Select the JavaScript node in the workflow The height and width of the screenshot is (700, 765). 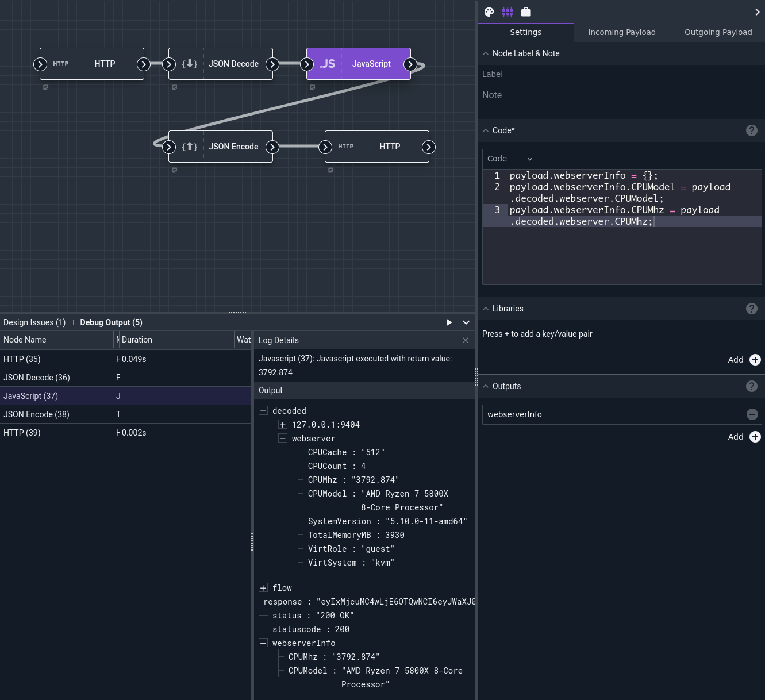(x=371, y=64)
